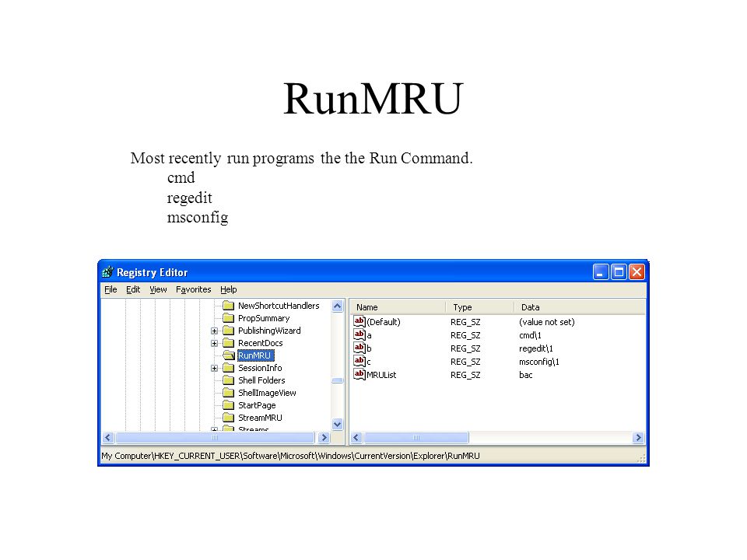Select the PublishingWizard tree key
Screen dimensions: 747x560
tap(269, 331)
